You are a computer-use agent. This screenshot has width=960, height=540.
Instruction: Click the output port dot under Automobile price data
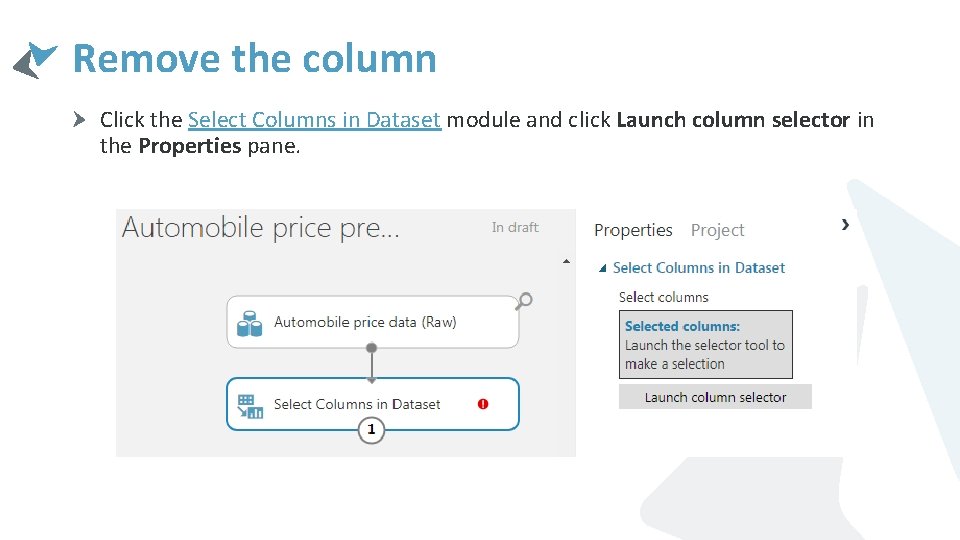[x=371, y=348]
